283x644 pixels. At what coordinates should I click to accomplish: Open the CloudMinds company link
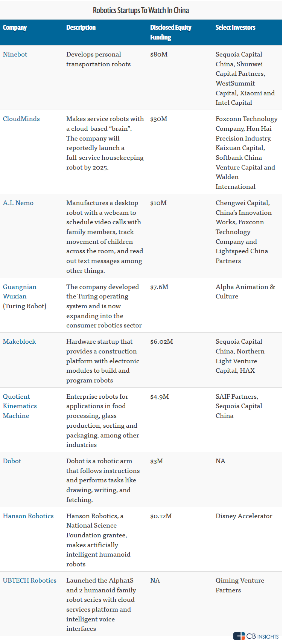click(21, 119)
